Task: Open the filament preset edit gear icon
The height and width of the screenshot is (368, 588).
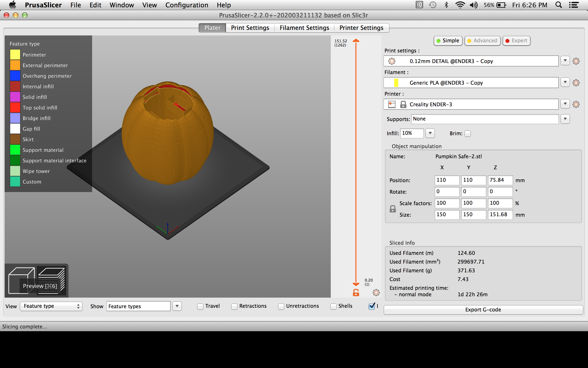Action: coord(576,83)
